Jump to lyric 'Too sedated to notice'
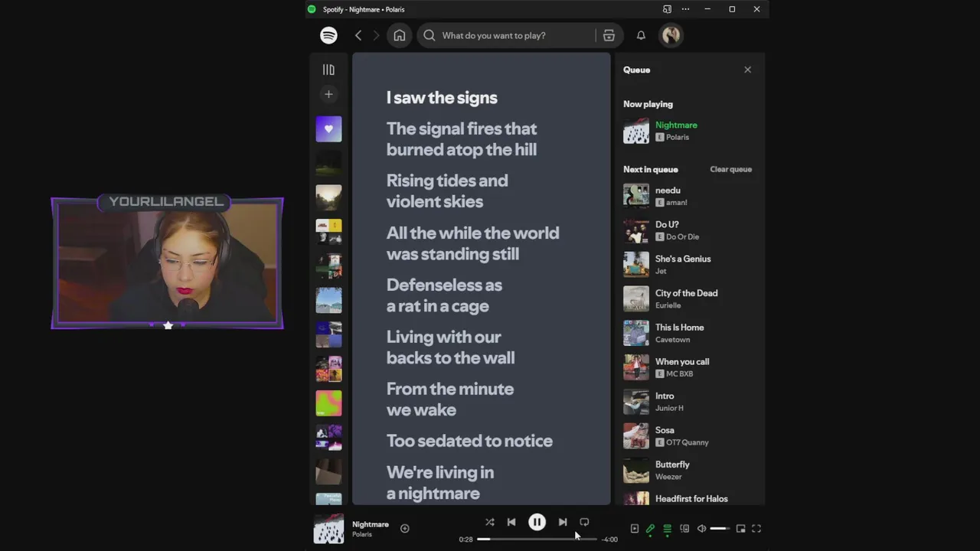The width and height of the screenshot is (980, 551). pos(469,441)
